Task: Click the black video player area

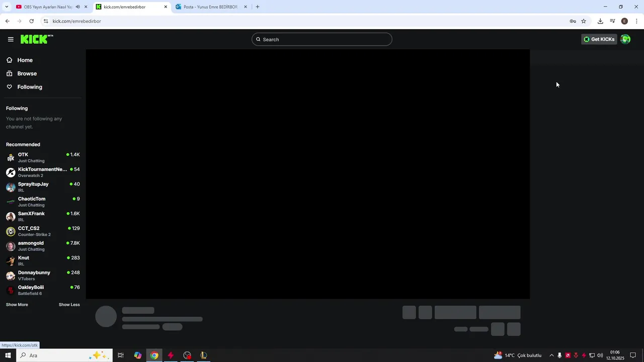Action: 308,174
